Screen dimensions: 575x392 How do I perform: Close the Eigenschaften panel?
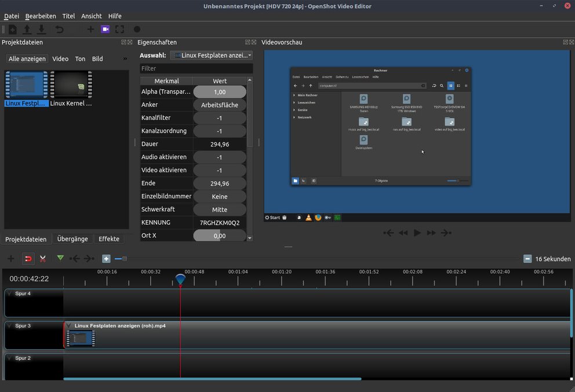coord(254,42)
